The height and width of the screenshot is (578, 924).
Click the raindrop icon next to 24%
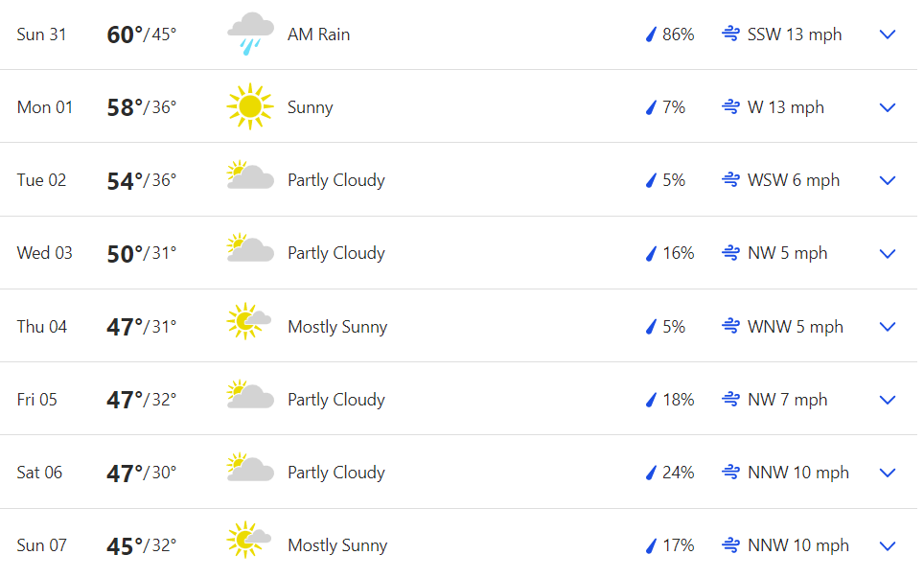tap(651, 473)
